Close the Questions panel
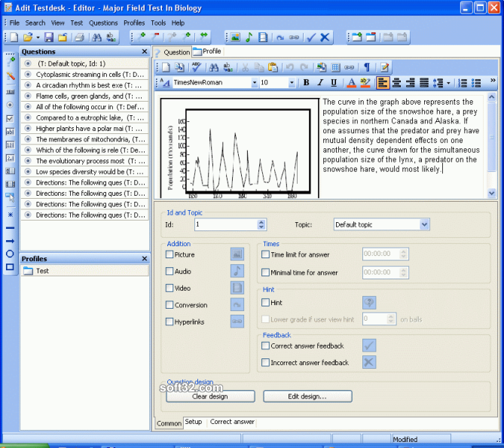This screenshot has height=448, width=504. pos(145,51)
